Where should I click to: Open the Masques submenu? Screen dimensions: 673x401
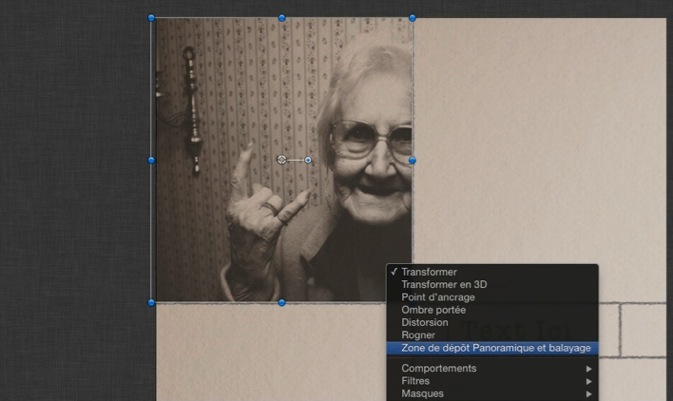[492, 393]
